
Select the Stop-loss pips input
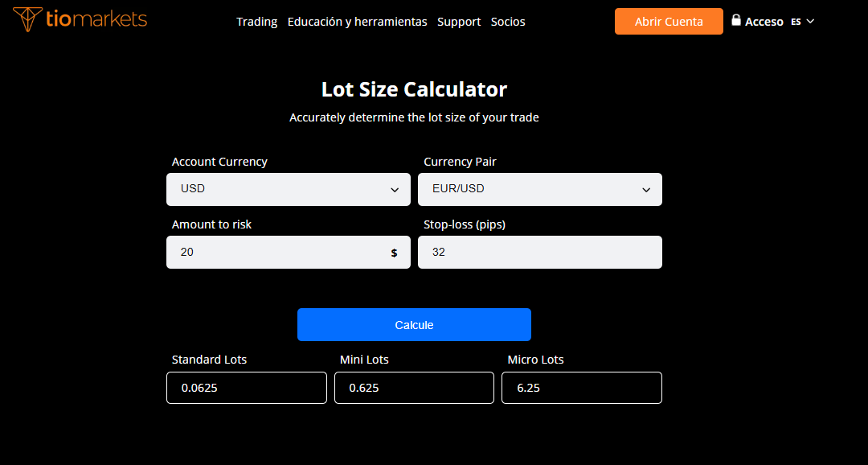coord(539,252)
